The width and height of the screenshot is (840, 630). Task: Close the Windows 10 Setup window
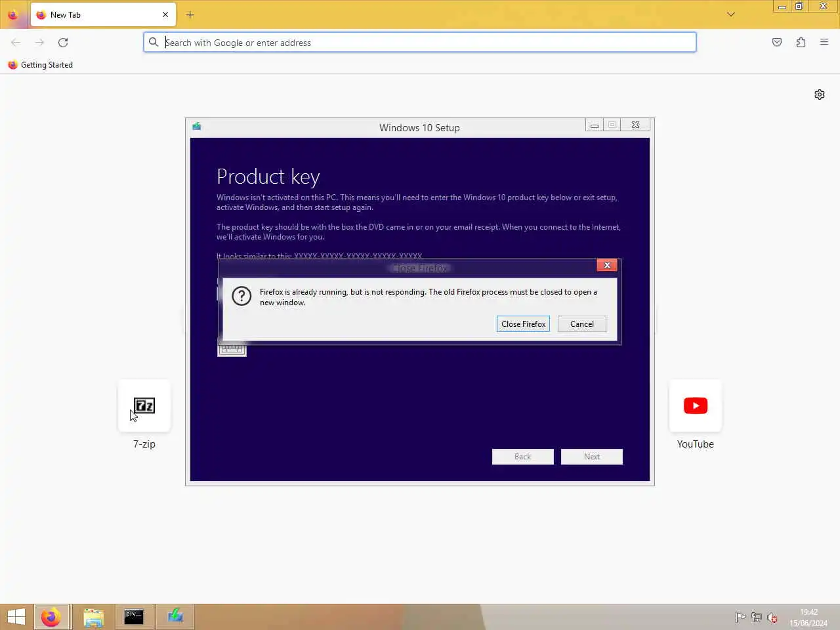pos(635,125)
